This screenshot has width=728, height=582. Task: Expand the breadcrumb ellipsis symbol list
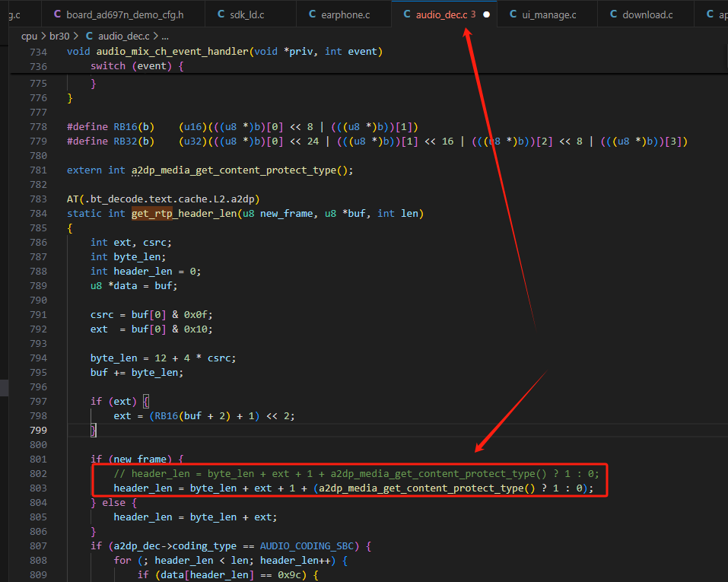165,37
